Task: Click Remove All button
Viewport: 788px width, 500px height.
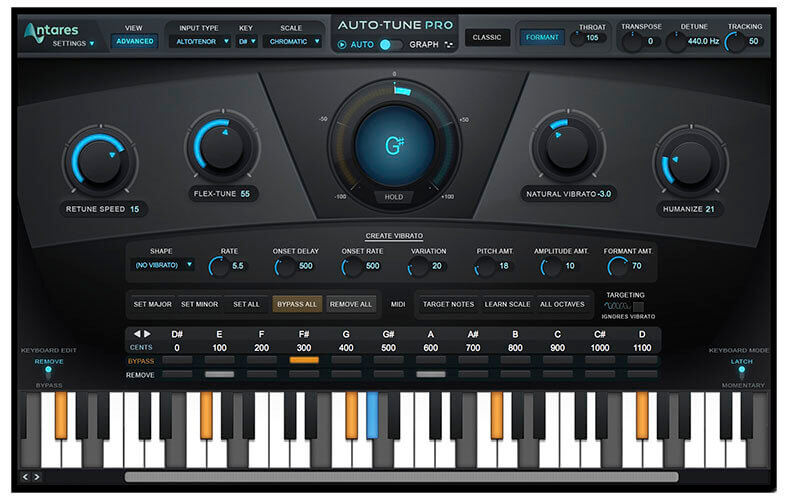Action: [x=351, y=304]
